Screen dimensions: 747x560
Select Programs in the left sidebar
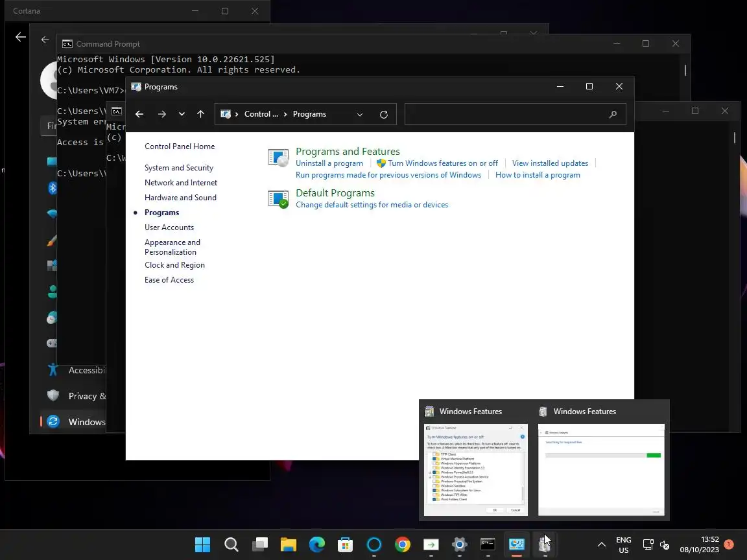click(x=162, y=213)
